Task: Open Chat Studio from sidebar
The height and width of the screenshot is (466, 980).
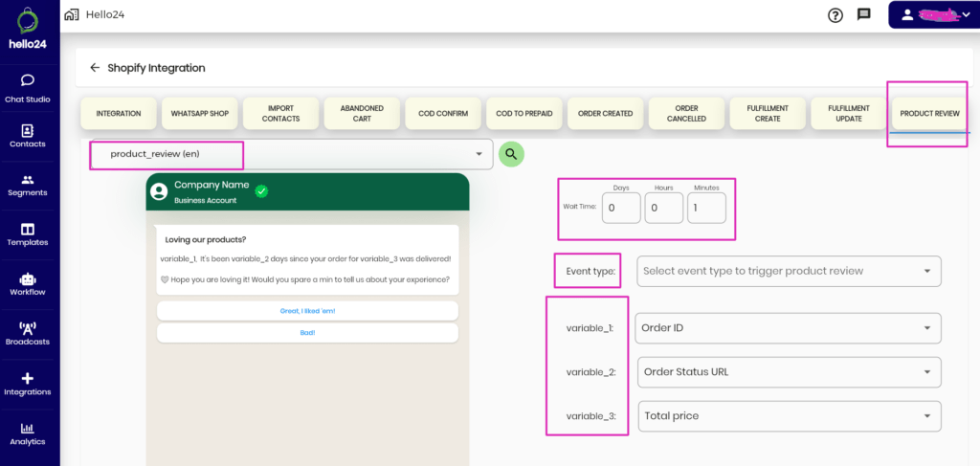Action: click(x=28, y=89)
